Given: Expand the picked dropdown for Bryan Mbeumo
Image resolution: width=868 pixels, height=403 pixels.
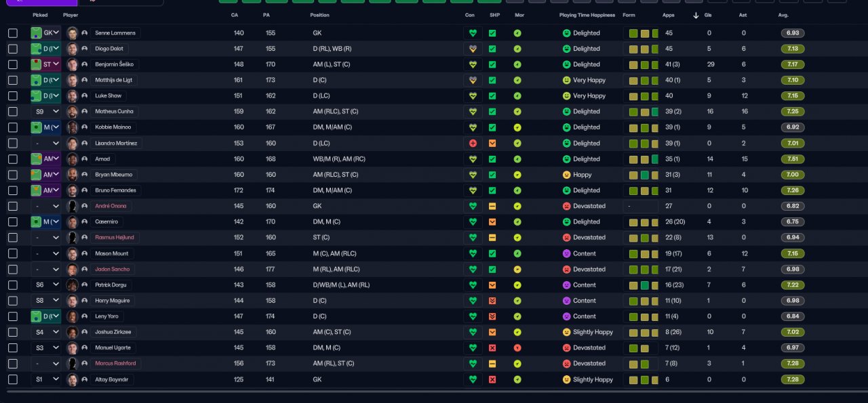Looking at the screenshot, I should [45, 175].
